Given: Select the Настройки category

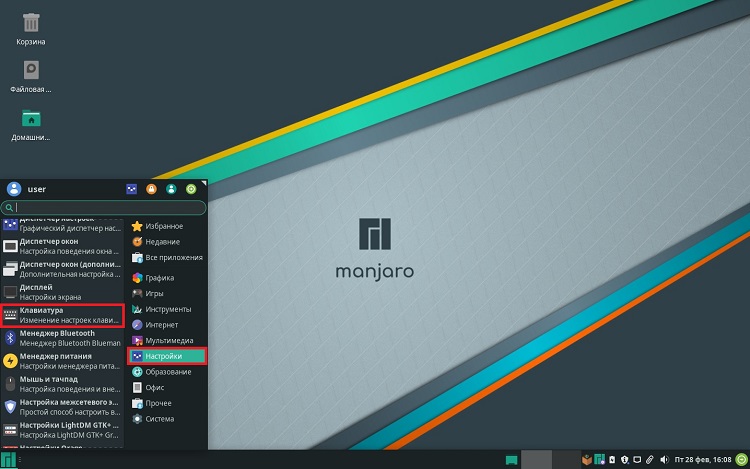Looking at the screenshot, I should [x=167, y=355].
